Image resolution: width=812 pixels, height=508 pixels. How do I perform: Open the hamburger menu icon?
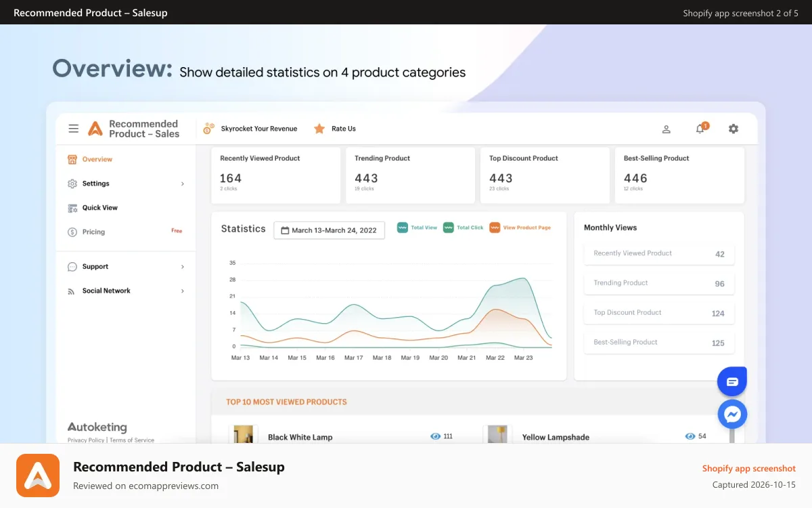click(x=74, y=129)
